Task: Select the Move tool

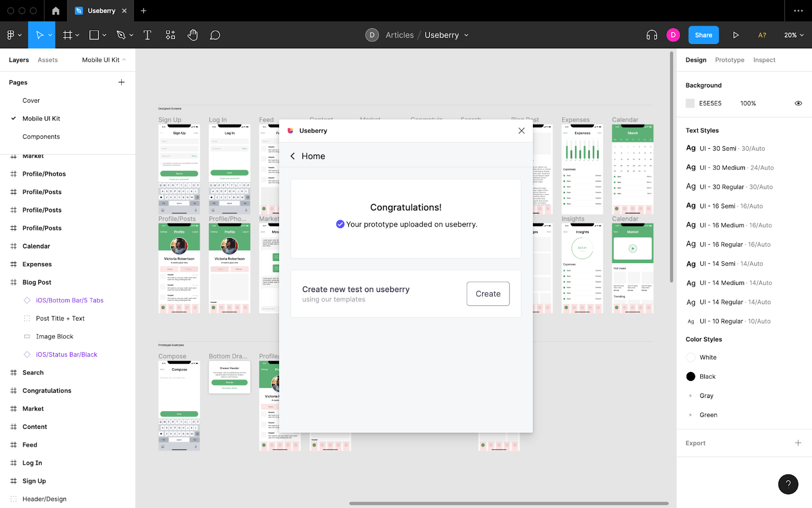Action: point(40,35)
